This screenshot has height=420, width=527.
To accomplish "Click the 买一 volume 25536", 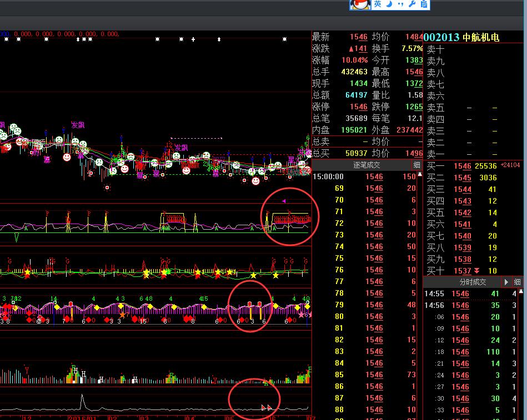I will (486, 166).
